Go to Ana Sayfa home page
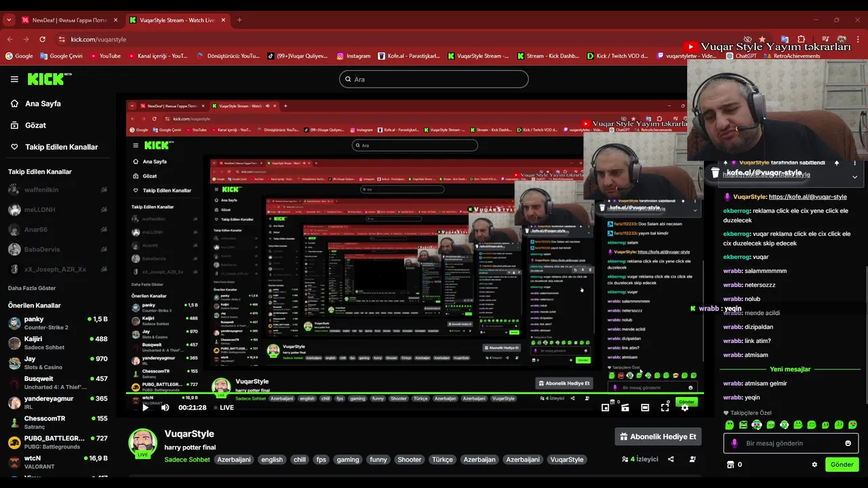 43,104
